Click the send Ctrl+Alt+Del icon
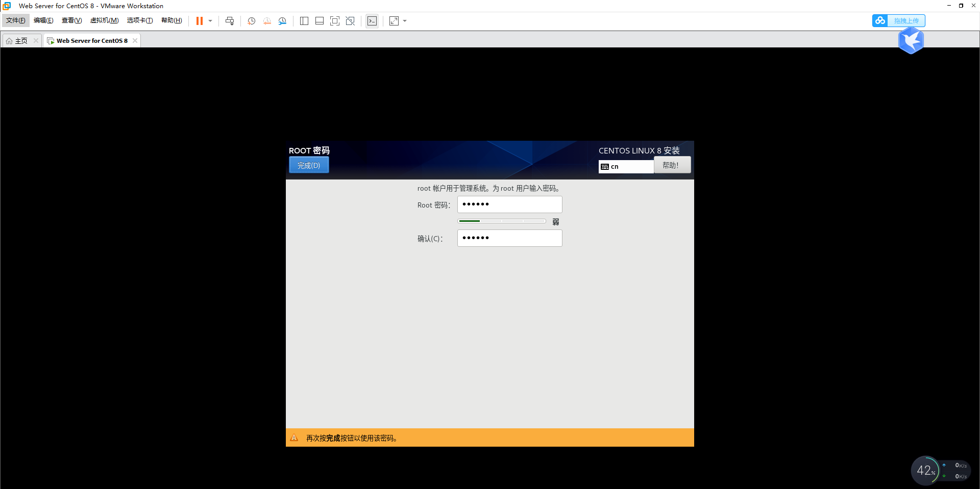The width and height of the screenshot is (980, 489). 230,21
